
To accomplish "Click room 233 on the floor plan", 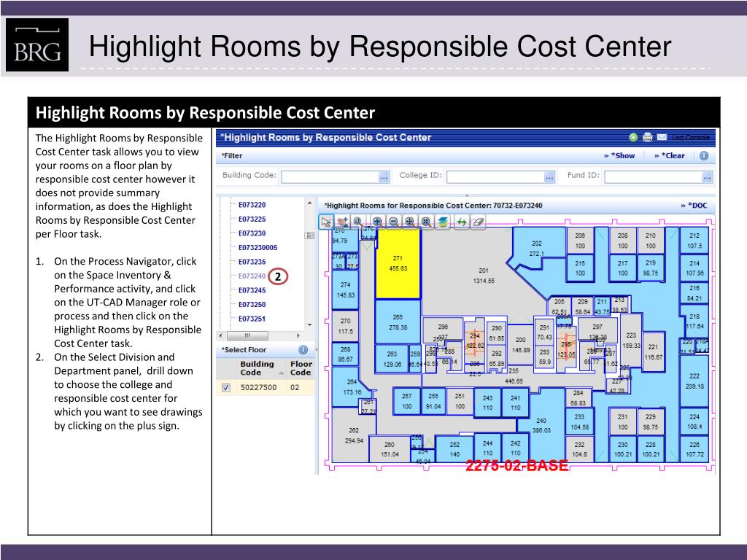I will [579, 422].
